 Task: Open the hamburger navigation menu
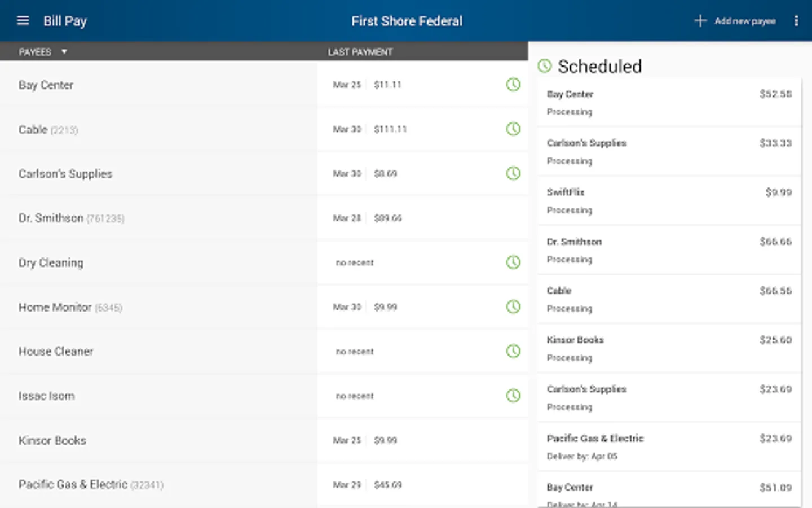tap(23, 21)
